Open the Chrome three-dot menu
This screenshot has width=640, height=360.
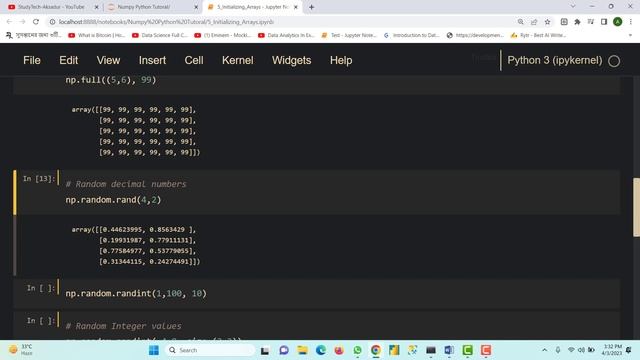click(x=631, y=22)
